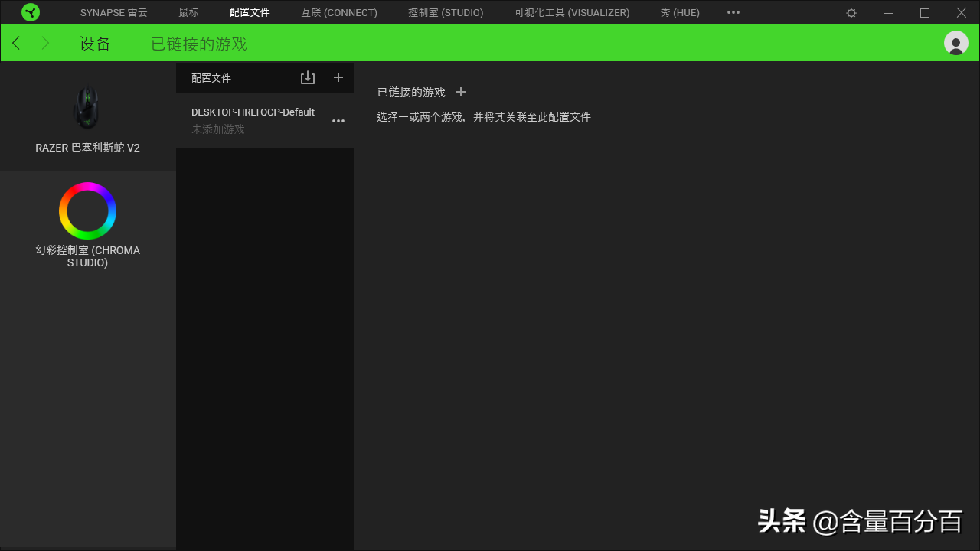The height and width of the screenshot is (551, 980).
Task: Open the user account avatar
Action: (x=956, y=43)
